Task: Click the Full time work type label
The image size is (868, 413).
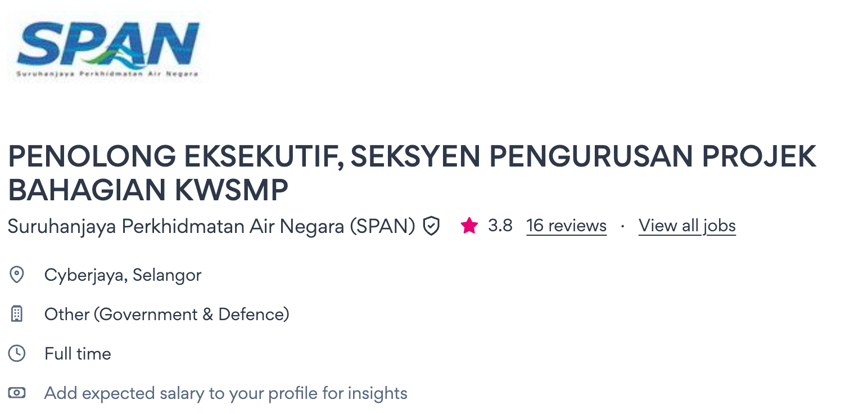Action: tap(78, 353)
